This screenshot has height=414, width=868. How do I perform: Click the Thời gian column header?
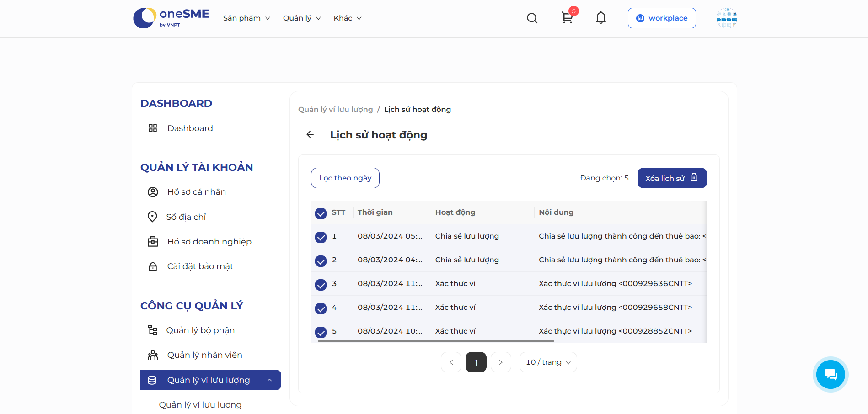375,212
